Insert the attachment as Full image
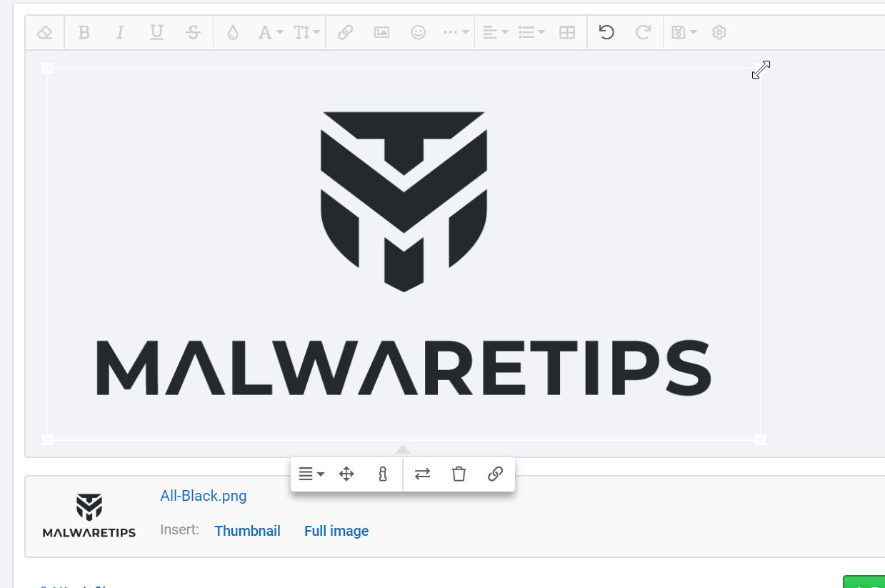 (x=336, y=531)
